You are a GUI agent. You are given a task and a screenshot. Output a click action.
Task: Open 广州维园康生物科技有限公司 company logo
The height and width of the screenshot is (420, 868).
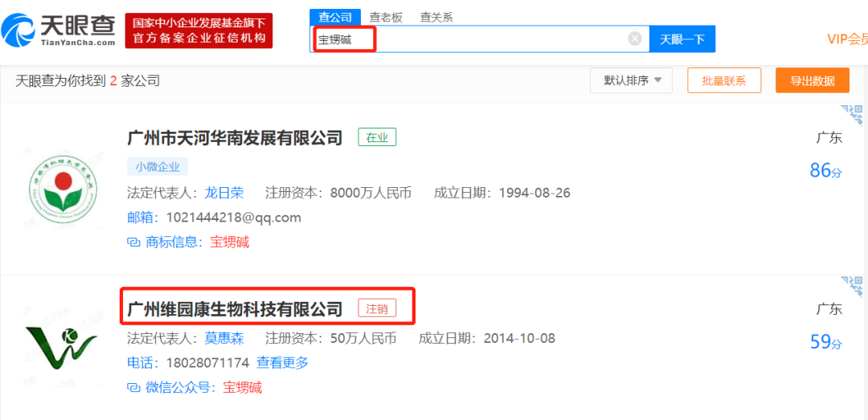61,348
